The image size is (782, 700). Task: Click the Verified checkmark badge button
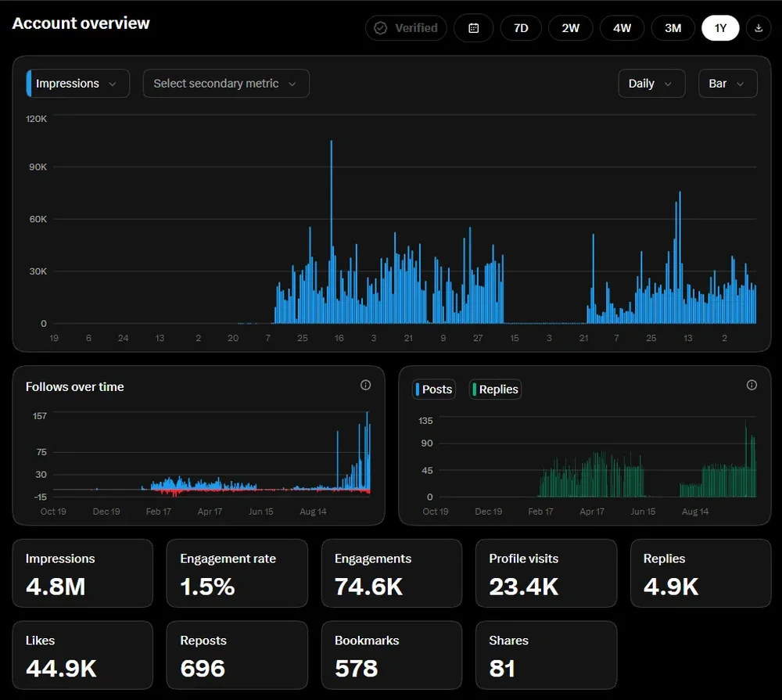(x=406, y=28)
